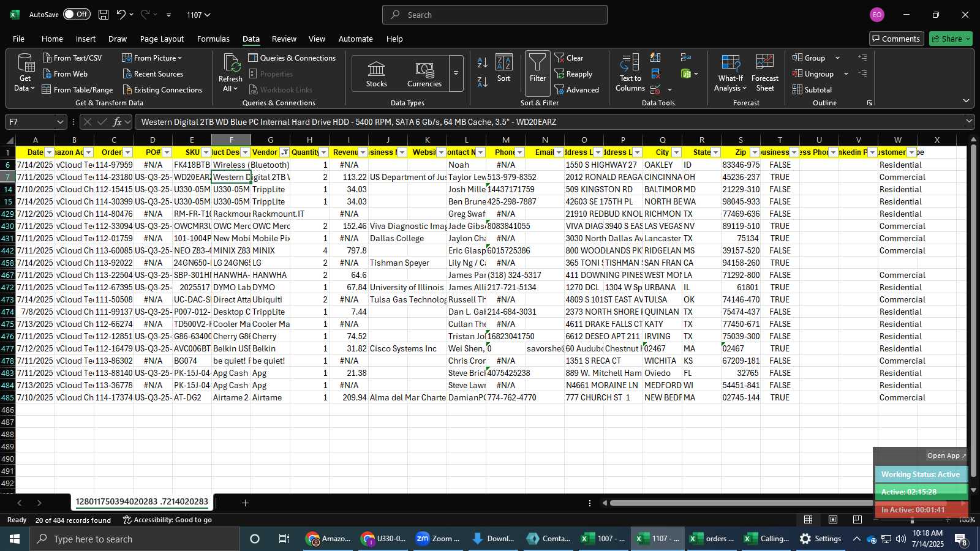This screenshot has height=551, width=980.
Task: Insert a Subtotal
Action: tap(812, 89)
